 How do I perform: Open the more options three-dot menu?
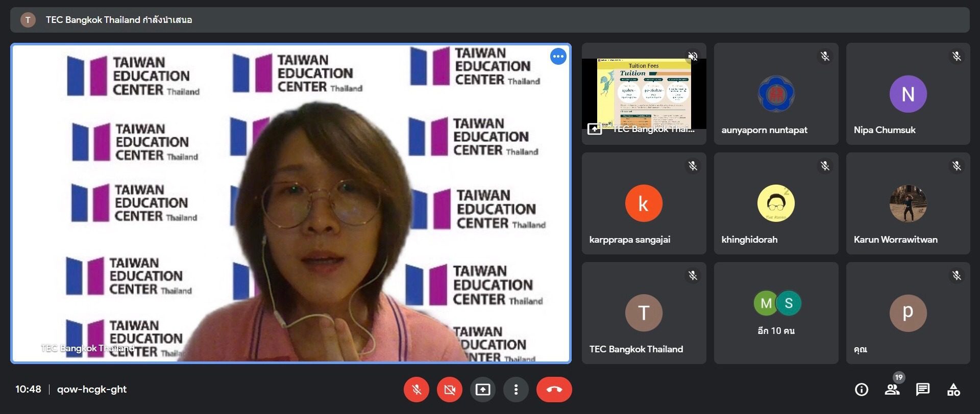(x=516, y=390)
